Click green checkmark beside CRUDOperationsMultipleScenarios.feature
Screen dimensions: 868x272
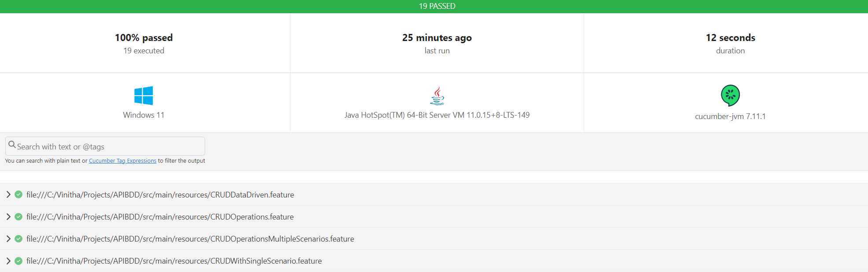coord(18,238)
